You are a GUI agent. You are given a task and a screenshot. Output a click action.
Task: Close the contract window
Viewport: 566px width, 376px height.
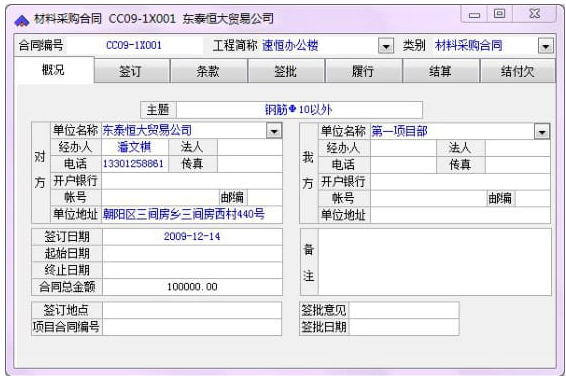534,14
